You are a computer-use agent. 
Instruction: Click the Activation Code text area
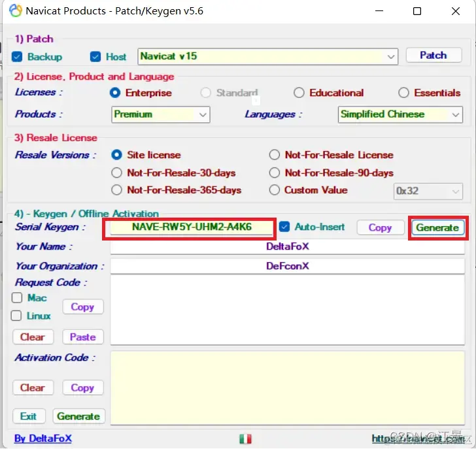pyautogui.click(x=287, y=388)
